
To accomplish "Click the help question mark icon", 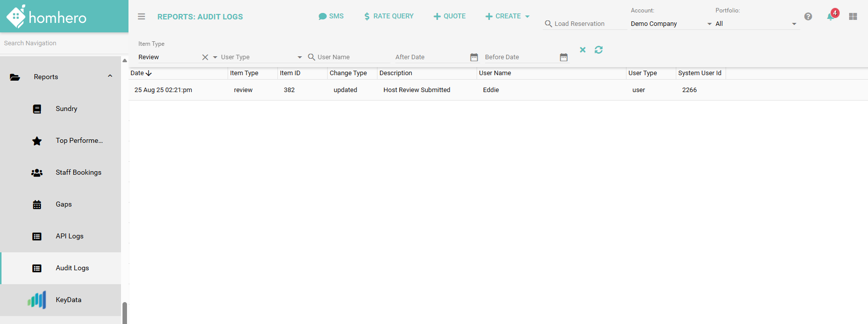I will click(808, 16).
